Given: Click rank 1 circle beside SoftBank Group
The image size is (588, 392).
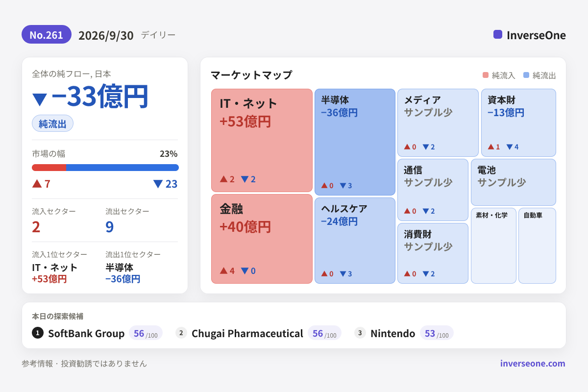Looking at the screenshot, I should pos(38,333).
